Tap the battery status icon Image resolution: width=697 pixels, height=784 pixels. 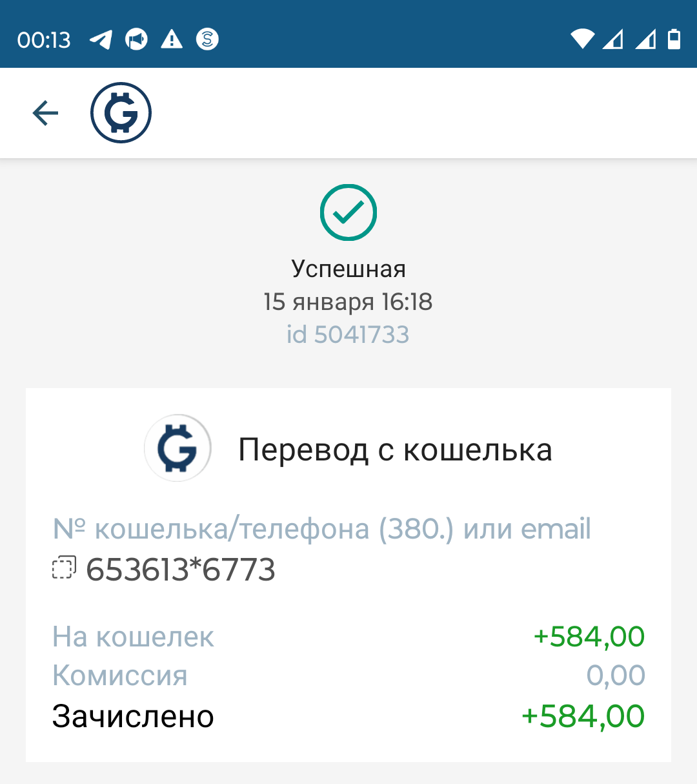click(x=674, y=40)
